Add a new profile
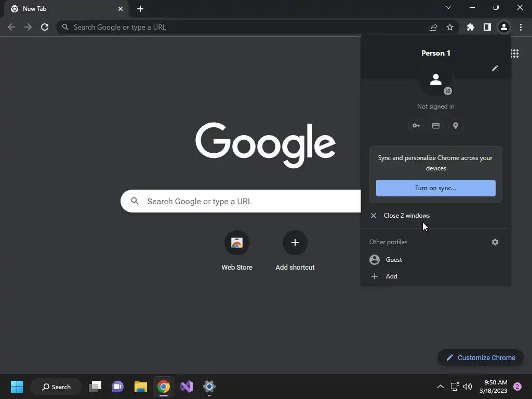532x399 pixels. point(436,276)
